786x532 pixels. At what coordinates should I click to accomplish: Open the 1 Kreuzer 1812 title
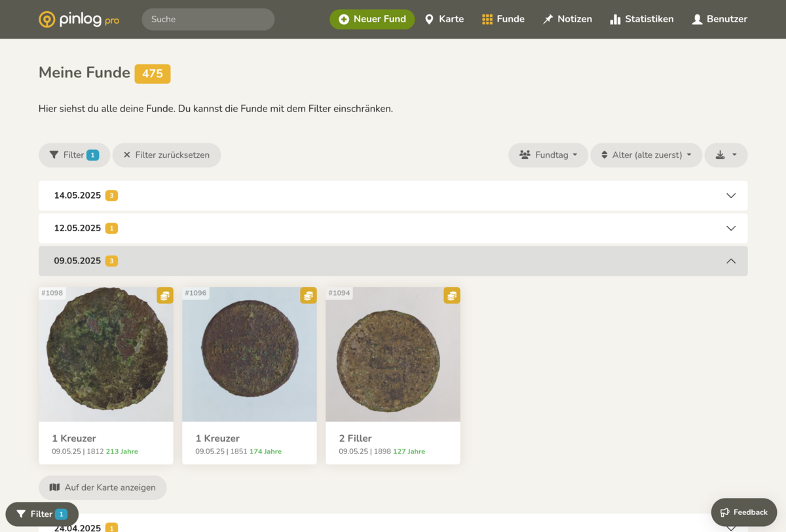[x=74, y=438]
